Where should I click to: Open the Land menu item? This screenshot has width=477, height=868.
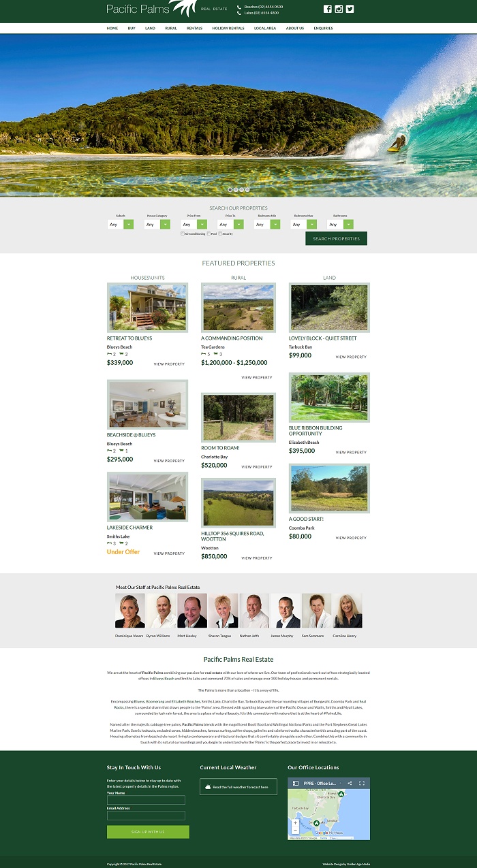(x=150, y=29)
